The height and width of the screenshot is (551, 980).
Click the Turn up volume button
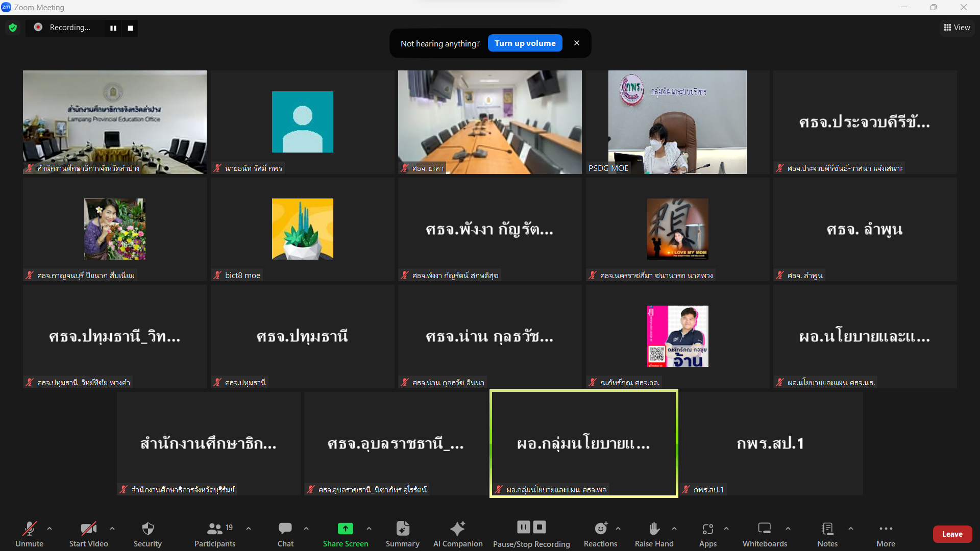tap(525, 43)
